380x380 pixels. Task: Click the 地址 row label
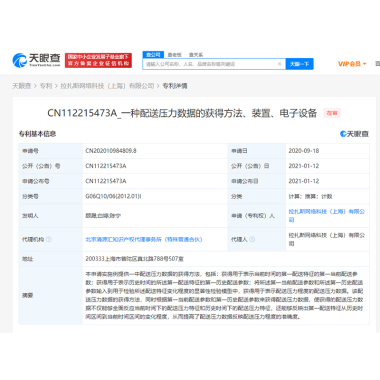point(27,259)
